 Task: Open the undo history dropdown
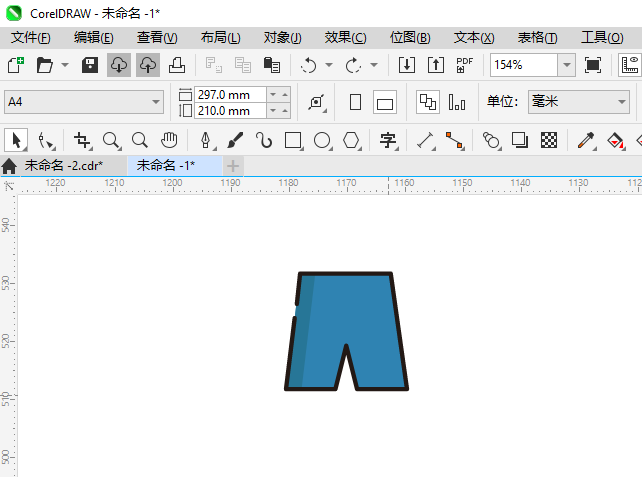329,65
